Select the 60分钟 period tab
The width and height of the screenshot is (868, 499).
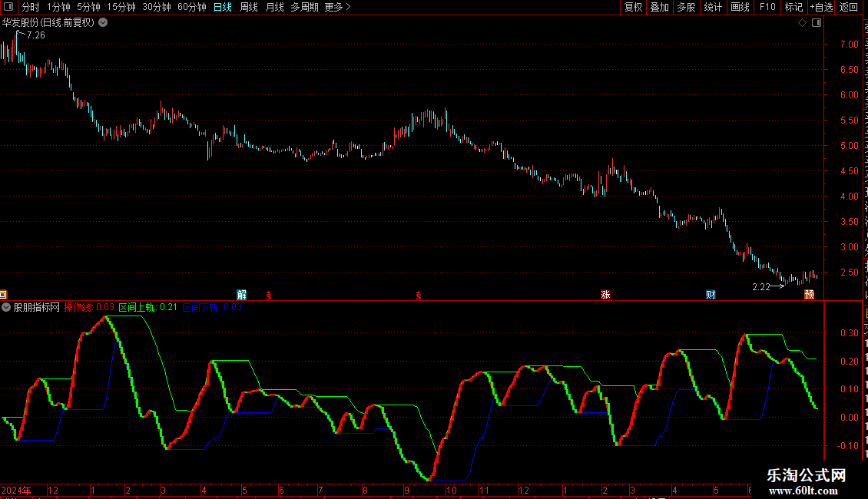click(191, 7)
